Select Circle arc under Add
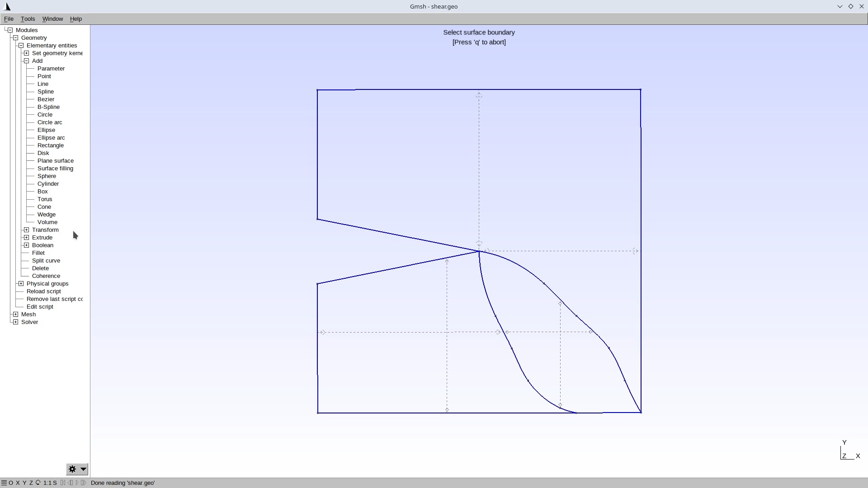 click(x=50, y=122)
